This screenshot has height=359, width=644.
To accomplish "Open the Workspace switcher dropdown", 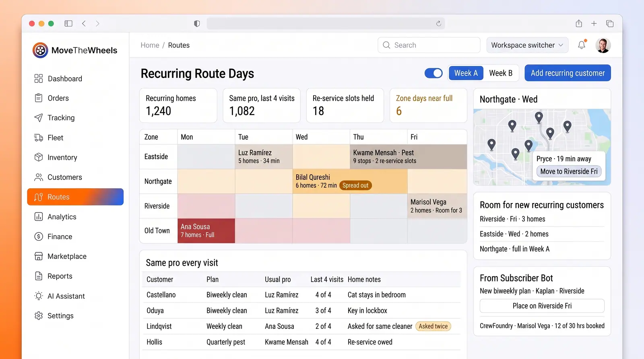I will (x=527, y=45).
